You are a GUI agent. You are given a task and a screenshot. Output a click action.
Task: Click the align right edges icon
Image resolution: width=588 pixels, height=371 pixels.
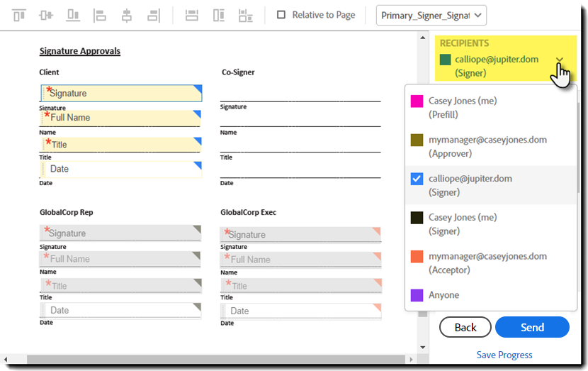[x=154, y=15]
